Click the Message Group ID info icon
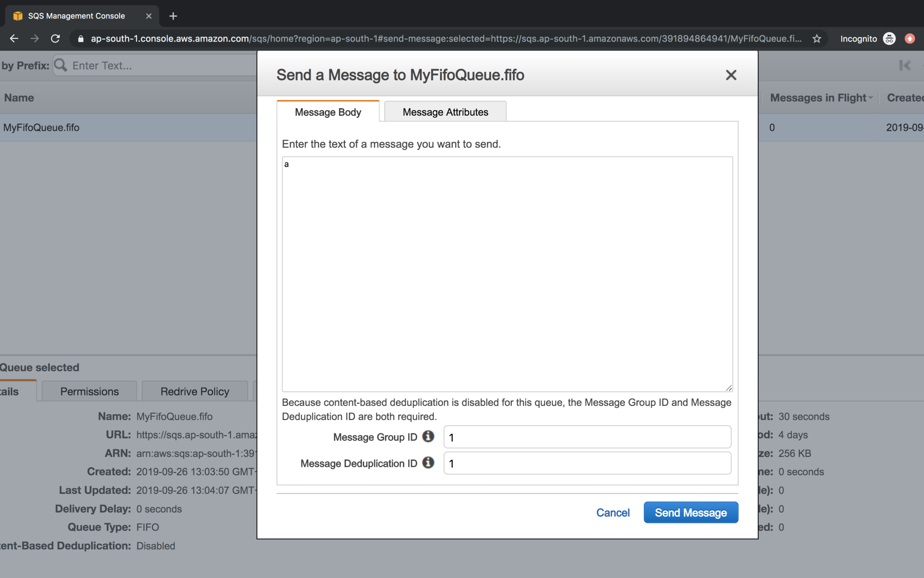 (428, 436)
